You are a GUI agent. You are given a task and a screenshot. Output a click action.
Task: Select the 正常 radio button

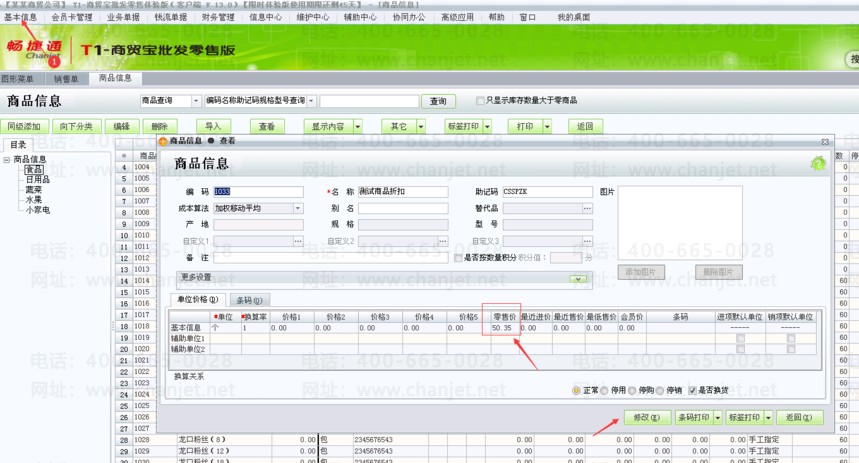pyautogui.click(x=576, y=391)
